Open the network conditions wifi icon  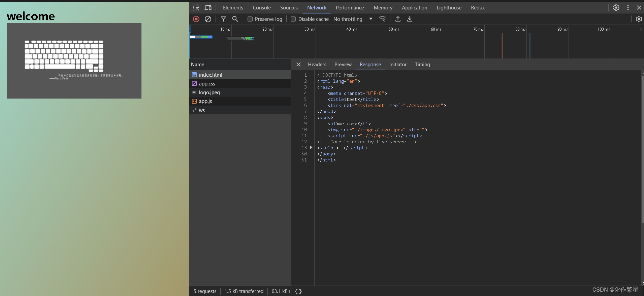[x=382, y=19]
